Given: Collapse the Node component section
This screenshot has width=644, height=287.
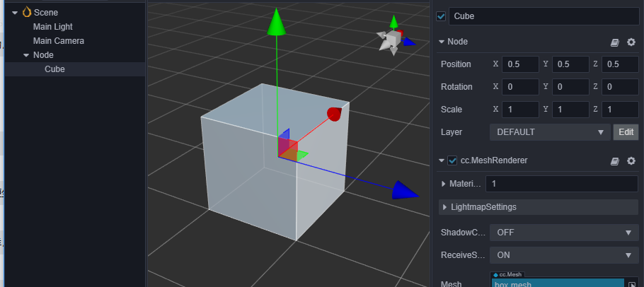Looking at the screenshot, I should click(x=442, y=42).
